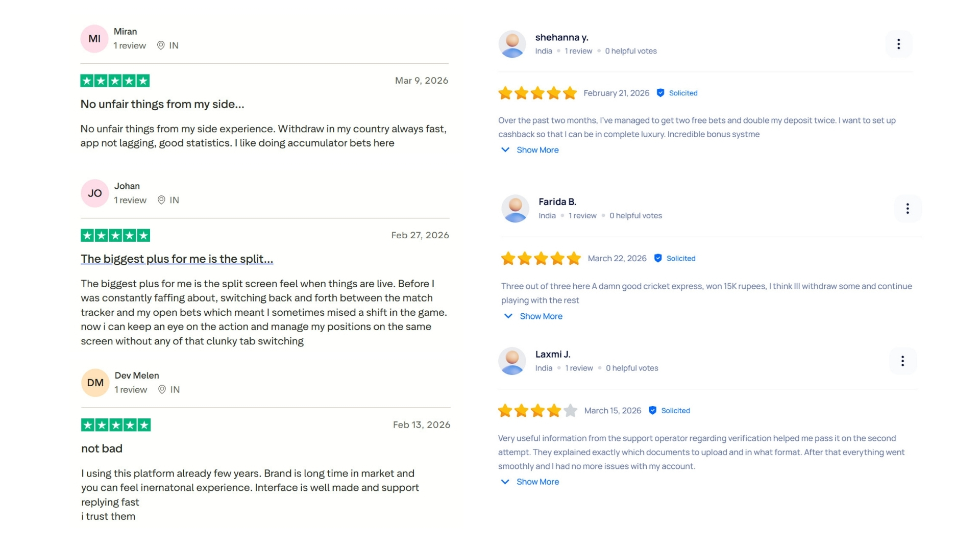This screenshot has width=980, height=551.
Task: Open the three-dot menu beside Farida B.
Action: coord(908,208)
